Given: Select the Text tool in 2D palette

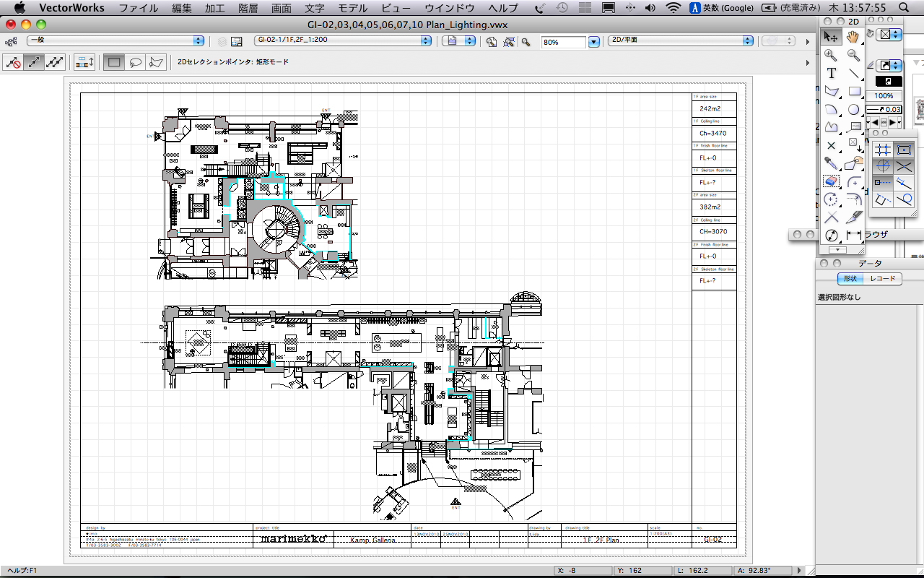Looking at the screenshot, I should coord(832,73).
